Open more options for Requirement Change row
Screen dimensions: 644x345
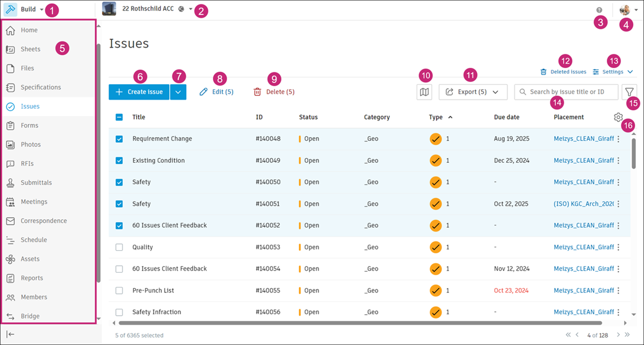(x=618, y=139)
